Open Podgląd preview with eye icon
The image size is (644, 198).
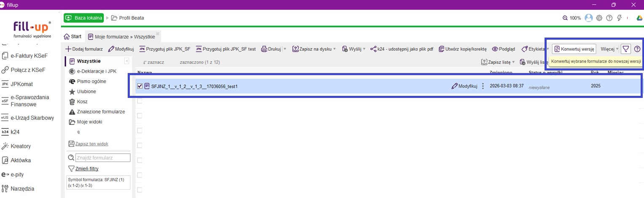click(x=503, y=49)
